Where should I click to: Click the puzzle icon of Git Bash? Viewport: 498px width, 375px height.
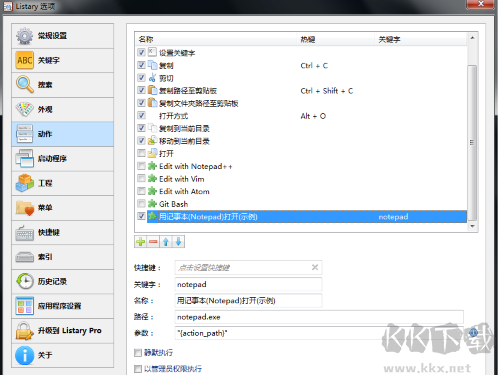click(152, 204)
